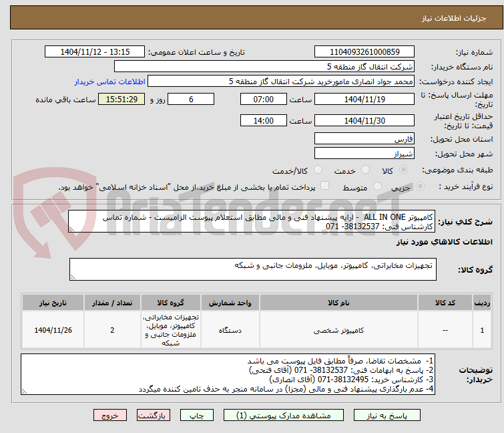The width and height of the screenshot is (504, 433).
Task: Click delivery province field 'فارس'
Action: (x=364, y=138)
